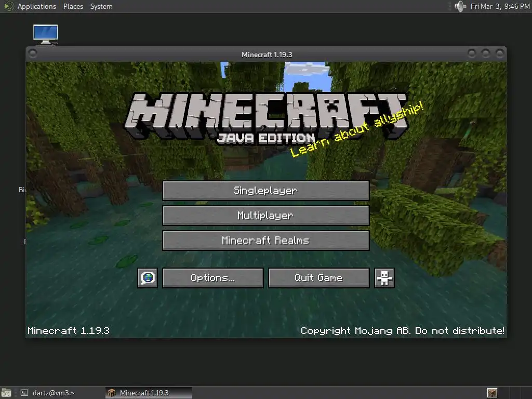Click Minecraft tray icon at bottom right
Screen dimensions: 532x399
point(492,393)
